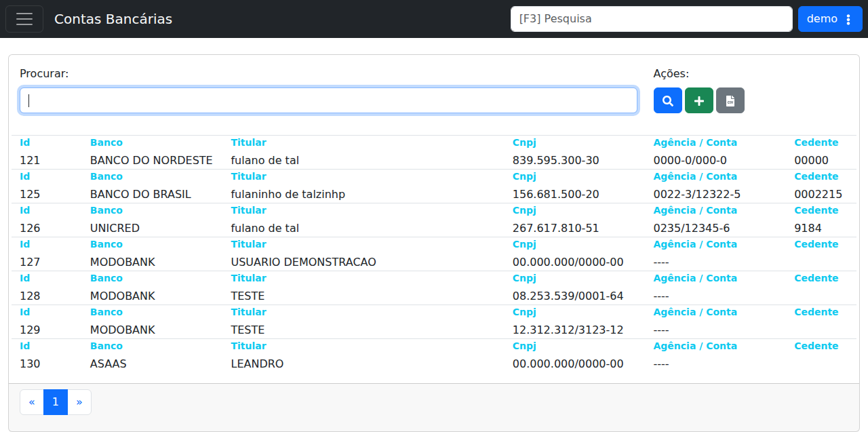Click the Contas Bancárias title
This screenshot has width=868, height=432.
click(x=113, y=19)
